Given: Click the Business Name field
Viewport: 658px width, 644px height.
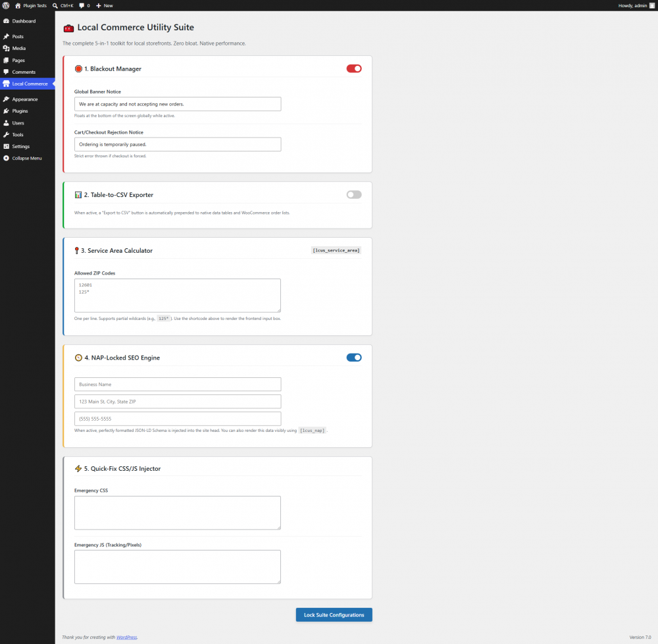Looking at the screenshot, I should click(178, 384).
